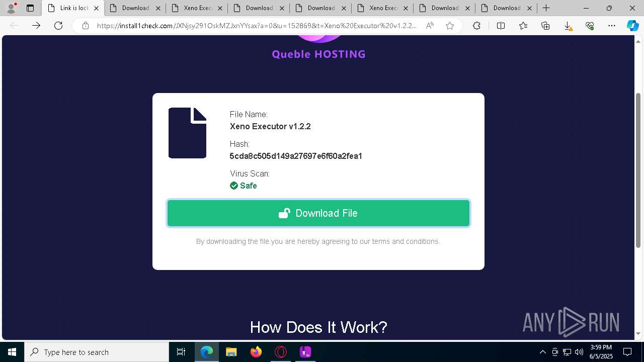Open the tab actions menu icon
Image resolution: width=644 pixels, height=362 pixels.
pos(30,8)
